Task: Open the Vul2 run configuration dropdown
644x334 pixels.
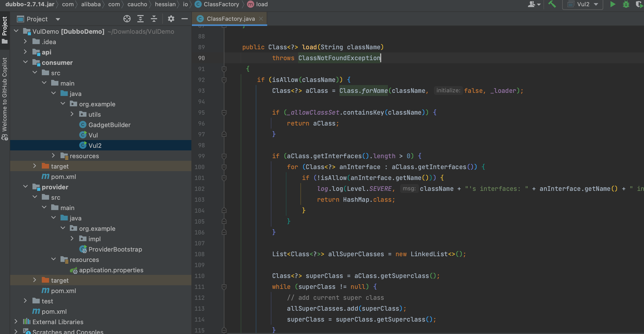Action: tap(583, 4)
